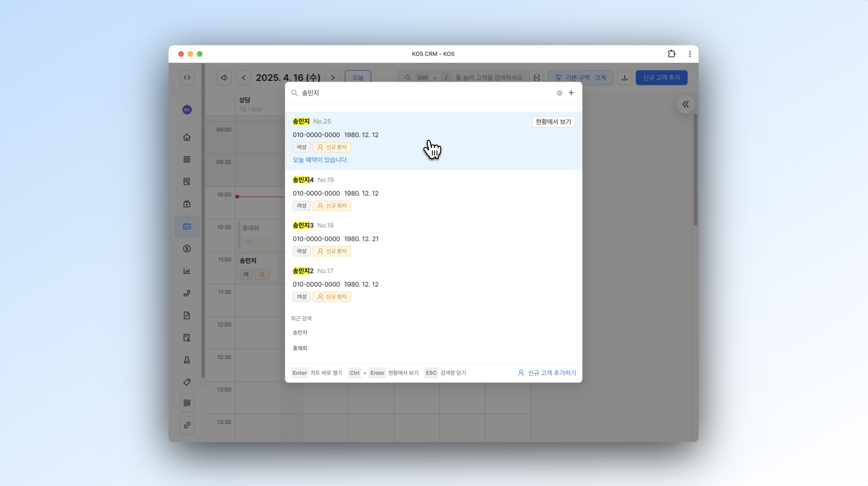Click 신규 고객 추가하기 link
The height and width of the screenshot is (486, 868).
(x=547, y=373)
